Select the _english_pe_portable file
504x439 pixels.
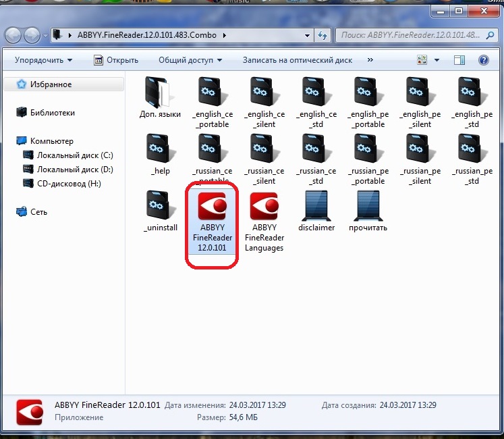[368, 103]
